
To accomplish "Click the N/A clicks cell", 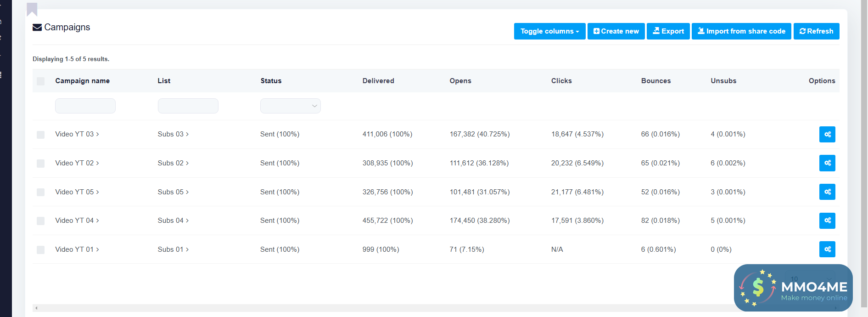I will 557,249.
